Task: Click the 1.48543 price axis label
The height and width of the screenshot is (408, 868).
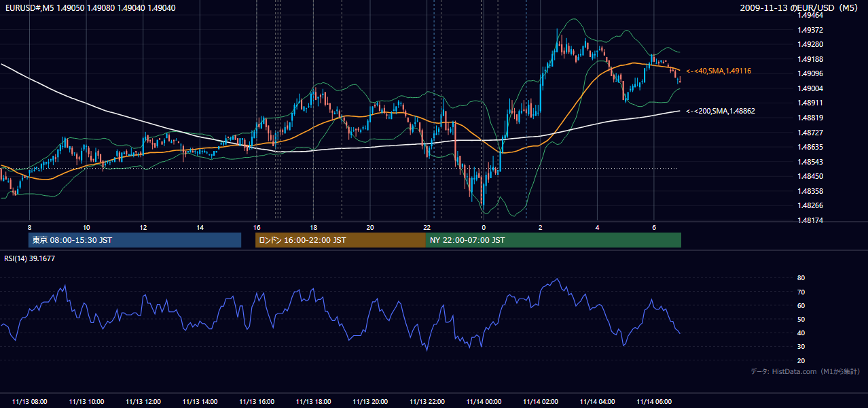Action: (x=810, y=162)
